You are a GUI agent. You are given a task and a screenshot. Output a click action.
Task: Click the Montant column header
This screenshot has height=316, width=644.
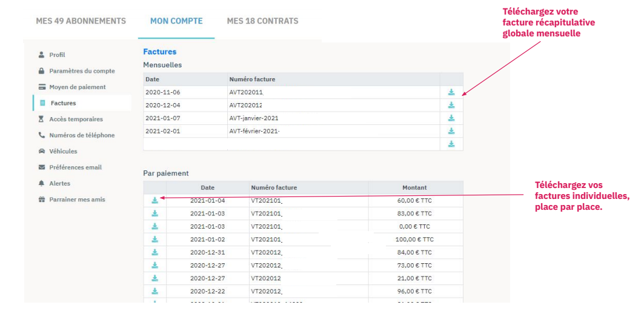(x=414, y=188)
